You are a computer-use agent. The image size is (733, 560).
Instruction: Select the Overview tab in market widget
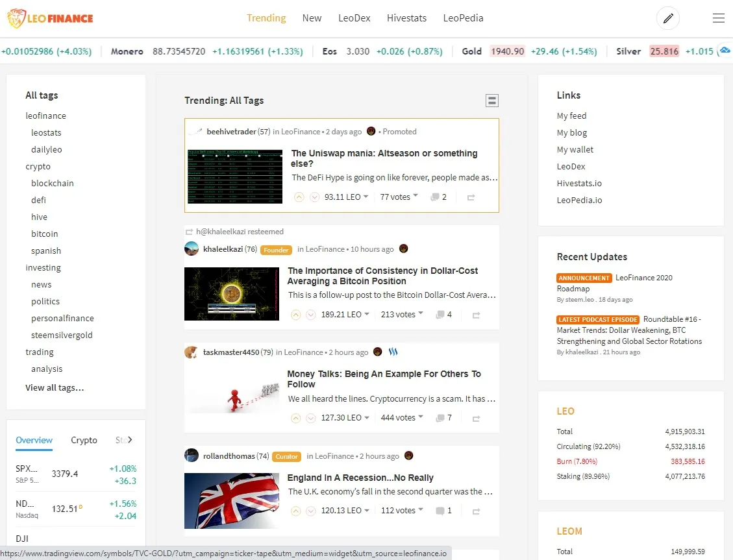click(34, 441)
